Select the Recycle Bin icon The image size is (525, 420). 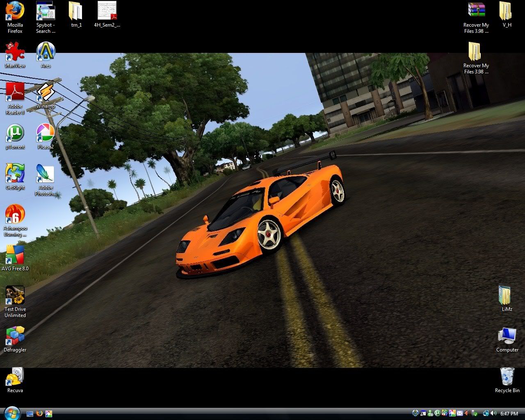click(507, 380)
